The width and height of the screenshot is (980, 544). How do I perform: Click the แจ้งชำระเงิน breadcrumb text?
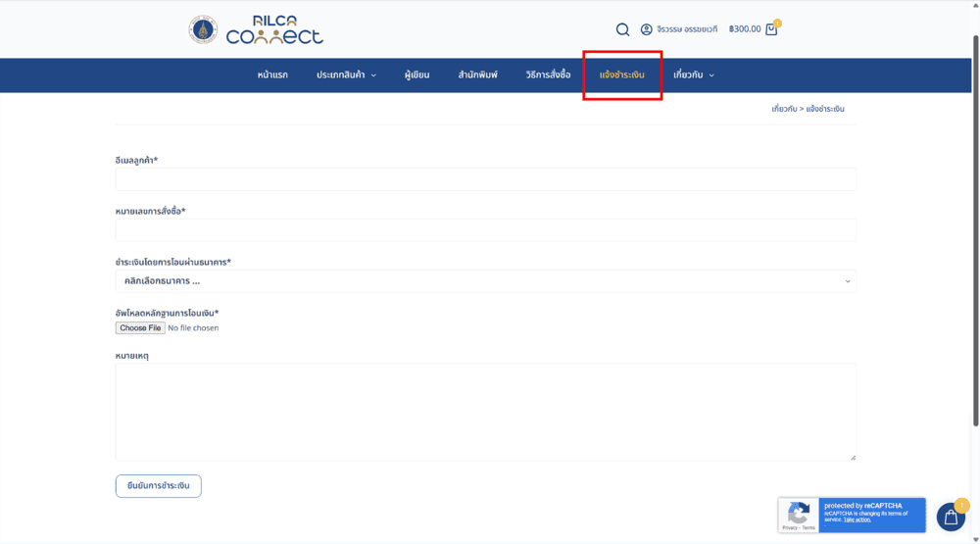[825, 109]
